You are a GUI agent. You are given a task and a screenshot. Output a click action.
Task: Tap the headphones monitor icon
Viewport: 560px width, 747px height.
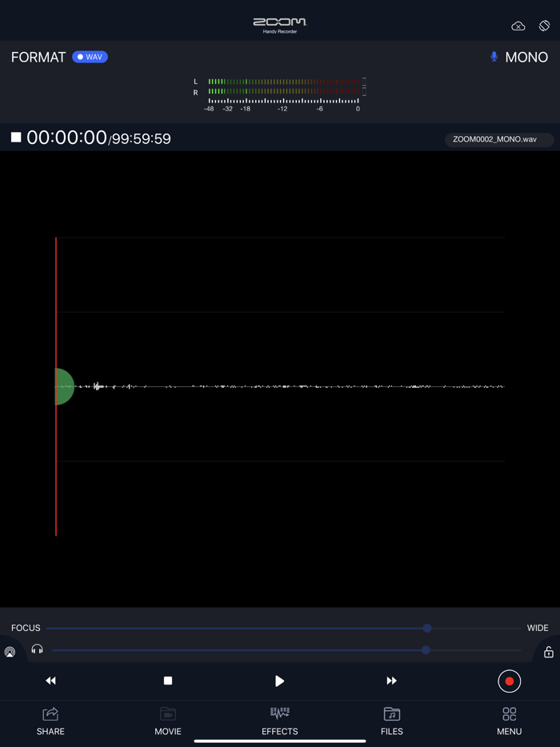[x=37, y=649]
